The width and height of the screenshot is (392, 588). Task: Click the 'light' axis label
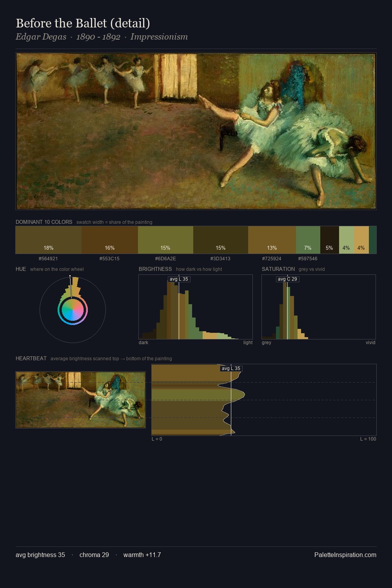[248, 343]
